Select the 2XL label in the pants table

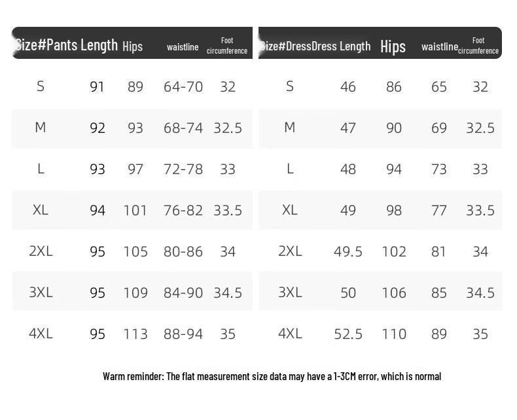pyautogui.click(x=41, y=251)
